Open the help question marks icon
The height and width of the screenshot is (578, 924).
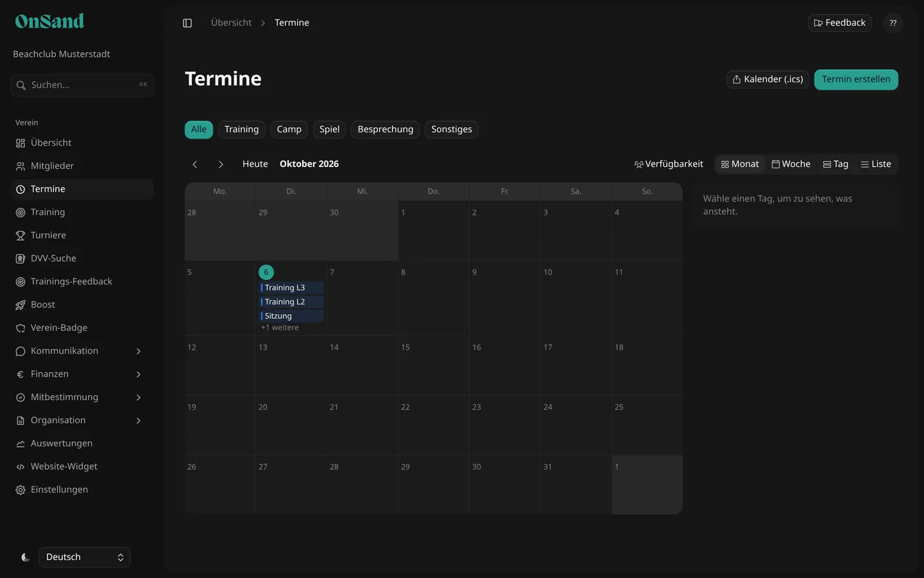[x=893, y=23]
